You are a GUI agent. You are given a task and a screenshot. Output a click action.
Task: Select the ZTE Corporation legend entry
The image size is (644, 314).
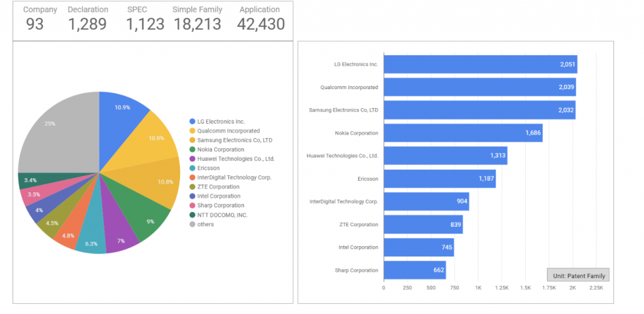point(214,187)
